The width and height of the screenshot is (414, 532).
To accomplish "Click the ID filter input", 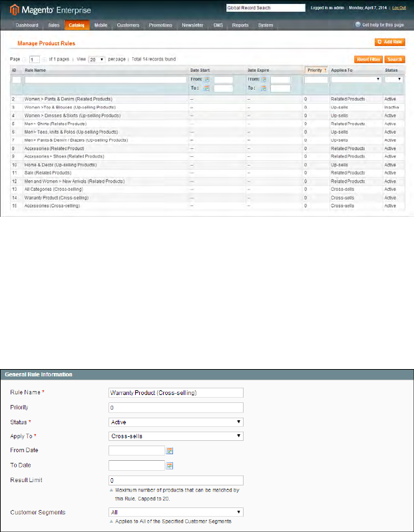I will coord(17,80).
